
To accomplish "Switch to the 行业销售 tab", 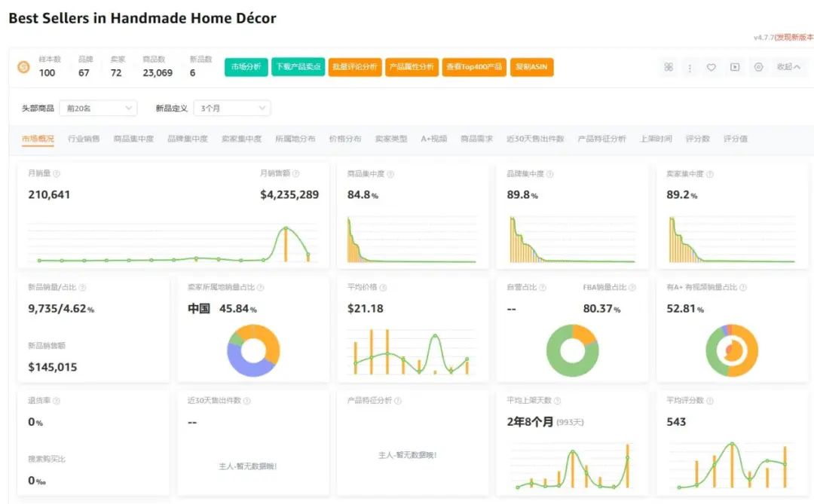I will point(84,139).
